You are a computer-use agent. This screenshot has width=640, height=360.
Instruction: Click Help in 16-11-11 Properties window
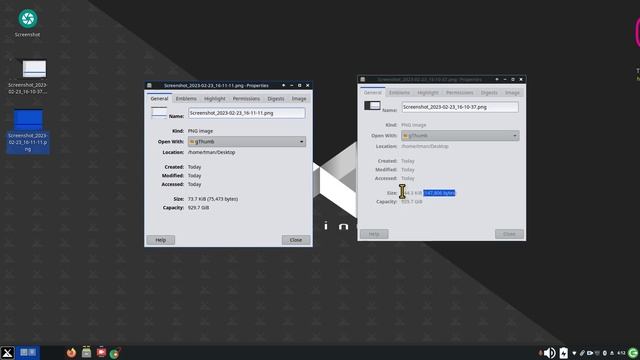pos(161,240)
